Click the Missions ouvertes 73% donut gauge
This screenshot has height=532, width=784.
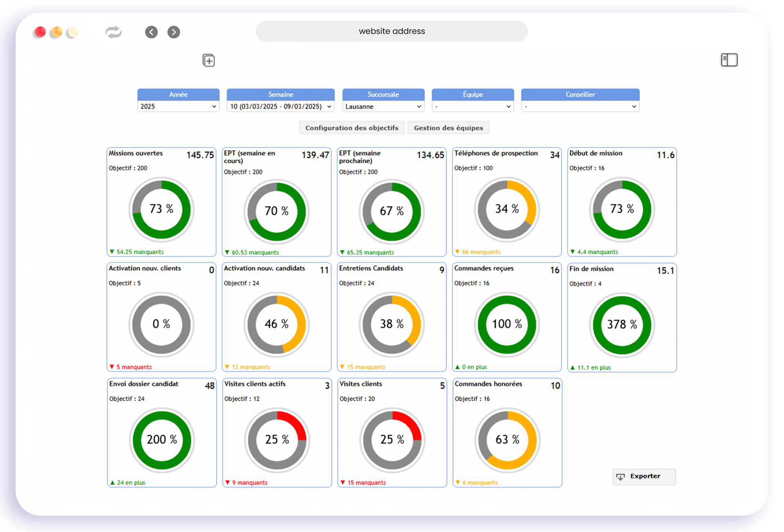tap(161, 209)
